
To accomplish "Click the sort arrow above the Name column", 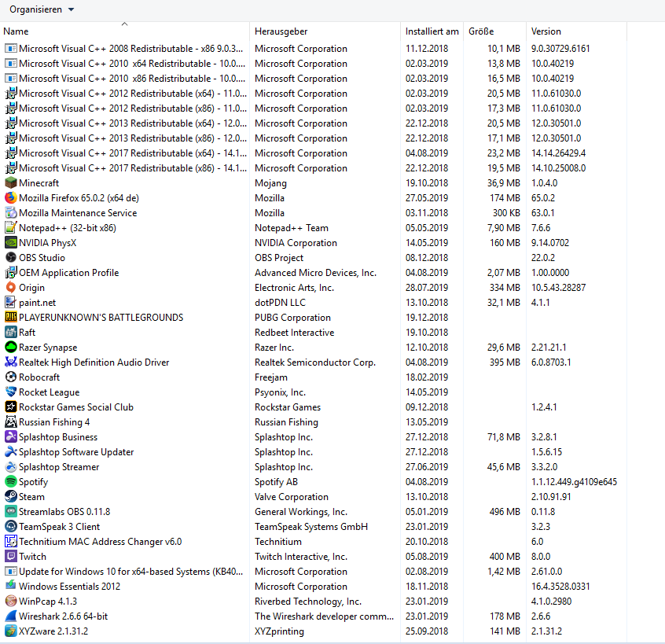I will [124, 24].
